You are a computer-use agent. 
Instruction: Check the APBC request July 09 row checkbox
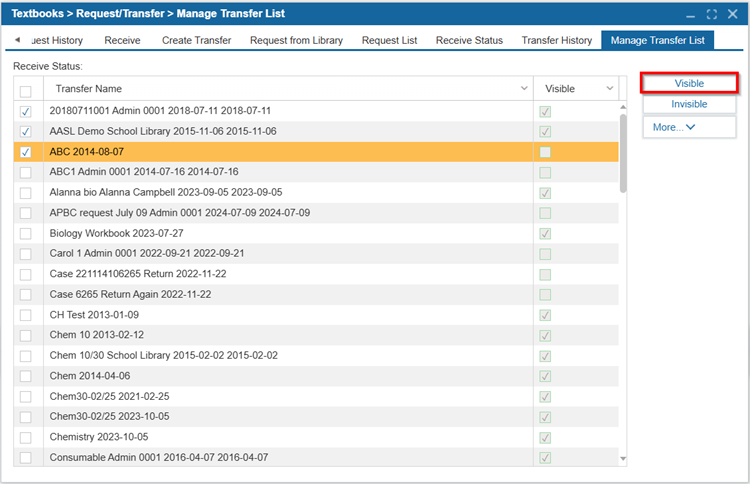coord(25,213)
